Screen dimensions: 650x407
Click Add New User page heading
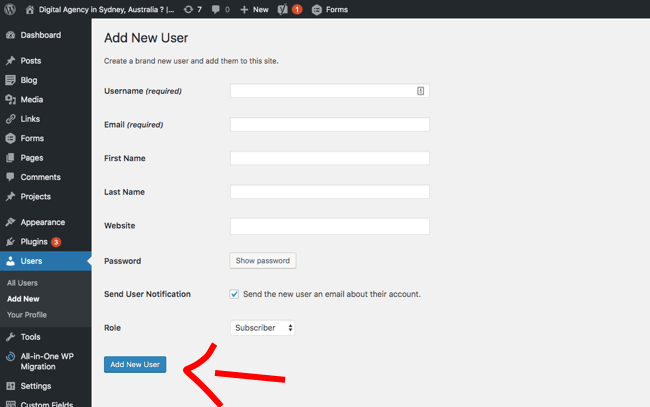tap(146, 38)
